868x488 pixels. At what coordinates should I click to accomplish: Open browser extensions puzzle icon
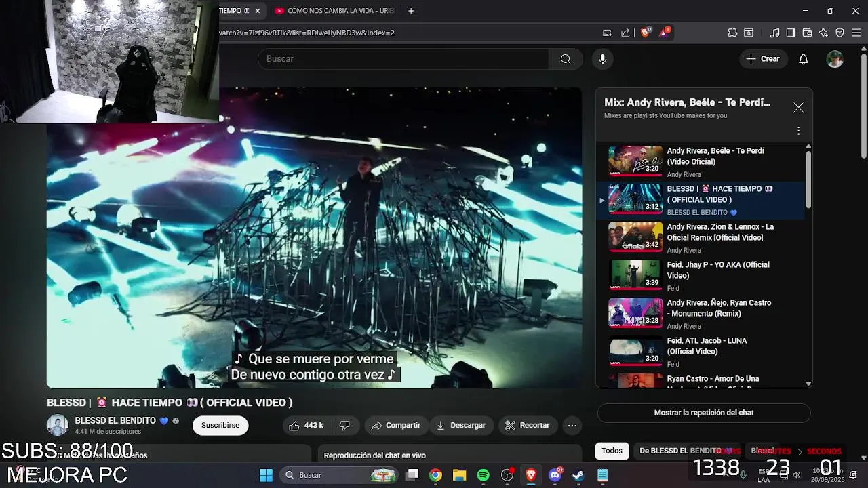732,33
